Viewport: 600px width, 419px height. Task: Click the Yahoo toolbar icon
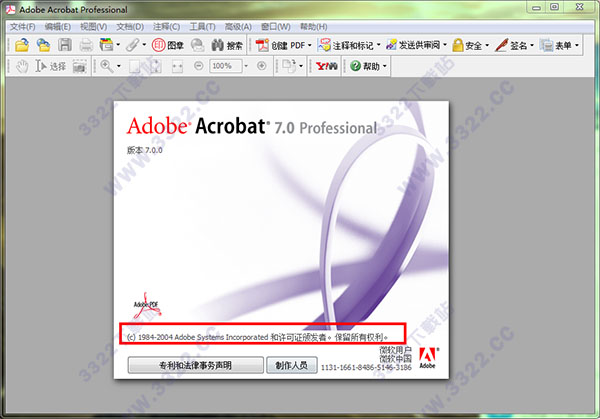(x=326, y=66)
